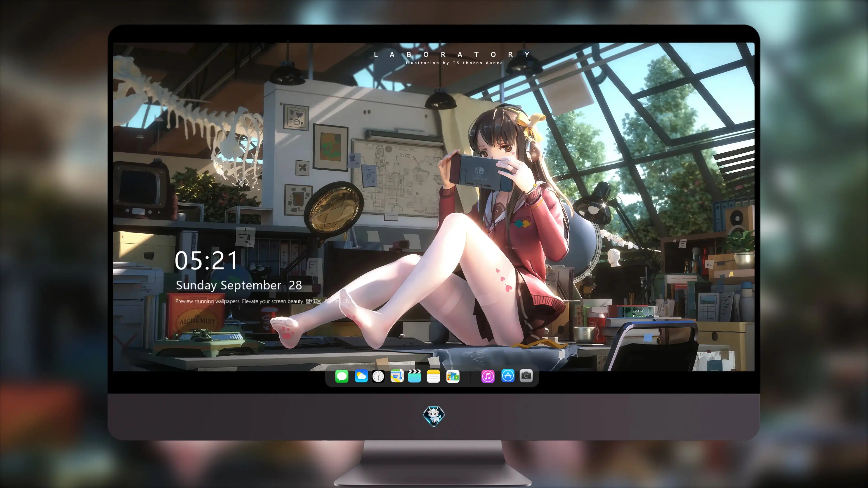Image resolution: width=868 pixels, height=488 pixels.
Task: Launch the pink iTunes Store music app
Action: pyautogui.click(x=488, y=376)
